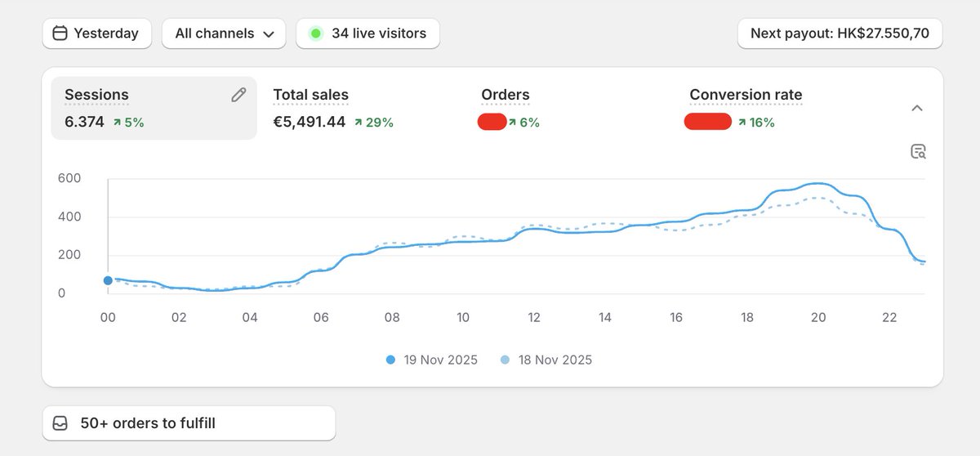Click the 5% sessions increase indicator
Image resolution: width=980 pixels, height=456 pixels.
[128, 123]
